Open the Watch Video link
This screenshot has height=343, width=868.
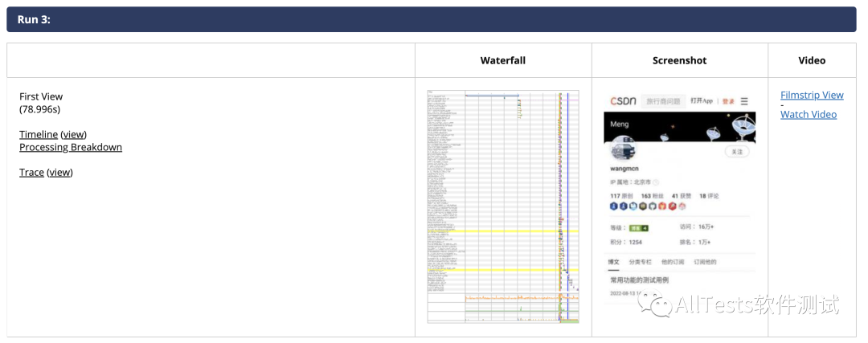click(809, 115)
